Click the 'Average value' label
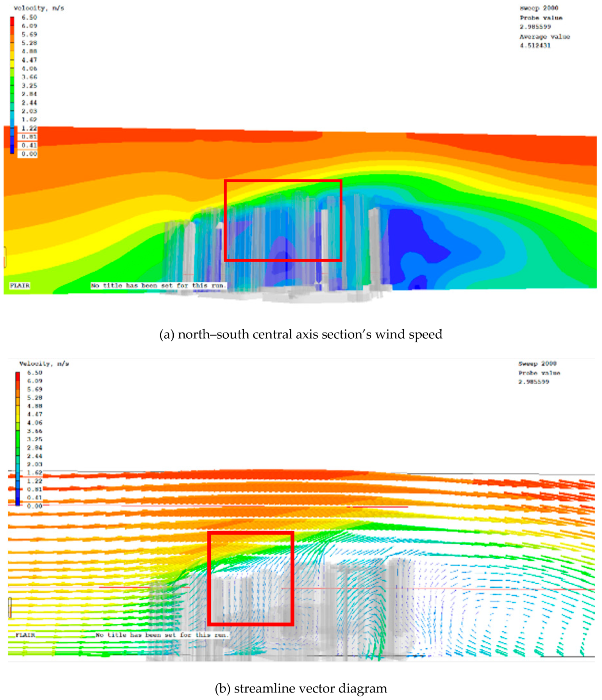Image resolution: width=602 pixels, height=700 pixels. 544,37
